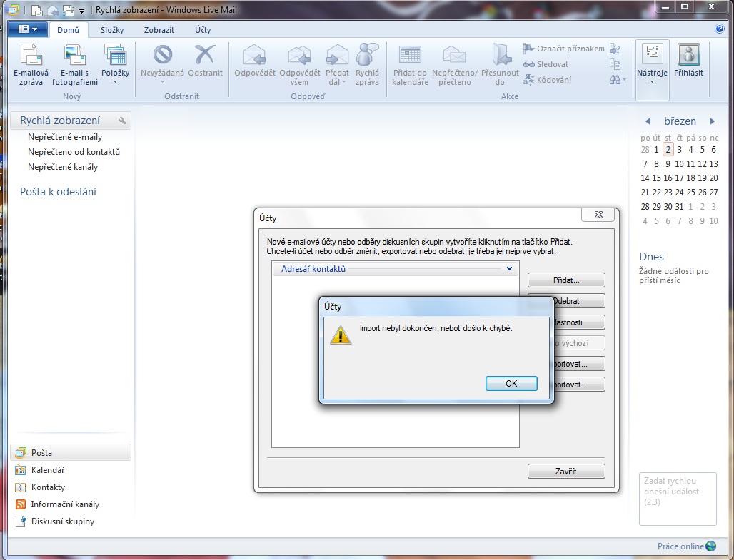The image size is (734, 560).
Task: Click the Zavřít button in Účty dialog
Action: [566, 471]
